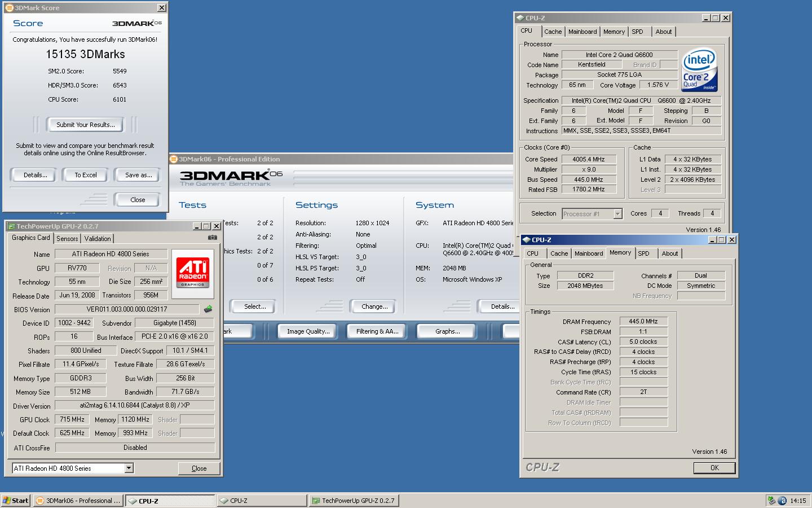This screenshot has height=508, width=812.
Task: Open the Processor #1 selection dropdown
Action: pos(617,214)
